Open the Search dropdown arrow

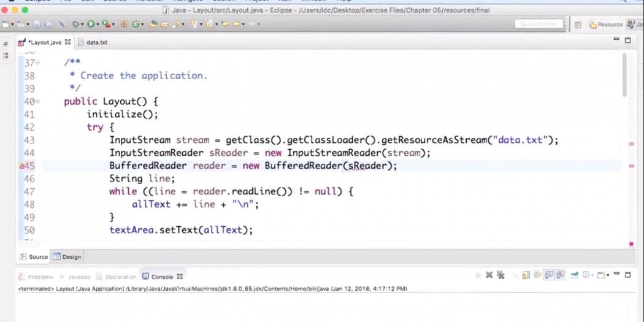pyautogui.click(x=183, y=25)
